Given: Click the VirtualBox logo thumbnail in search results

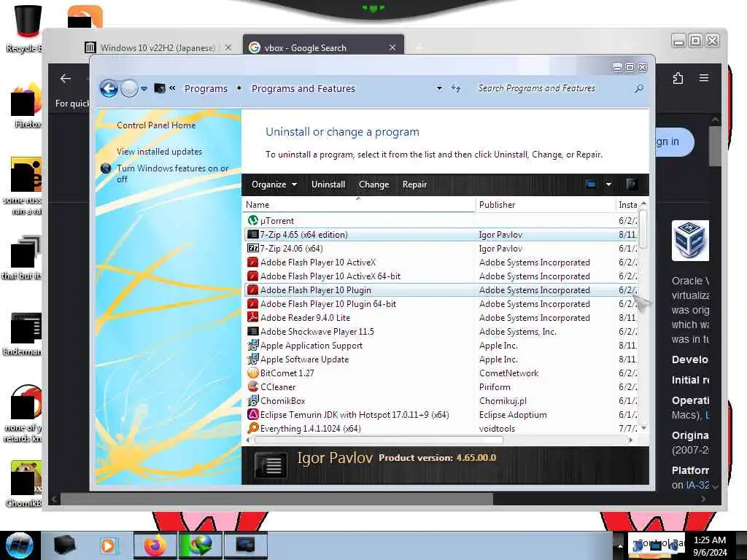Looking at the screenshot, I should coord(690,241).
